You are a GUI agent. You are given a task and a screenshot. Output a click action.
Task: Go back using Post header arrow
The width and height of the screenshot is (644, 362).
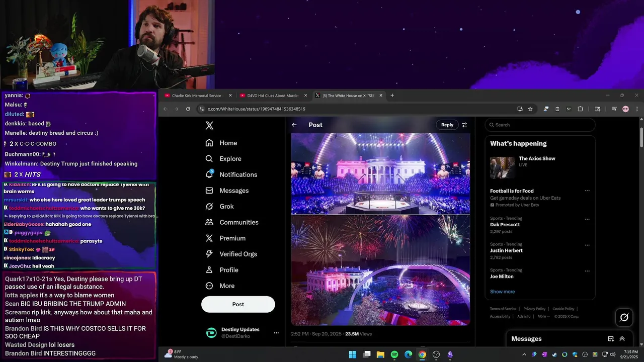(x=294, y=125)
